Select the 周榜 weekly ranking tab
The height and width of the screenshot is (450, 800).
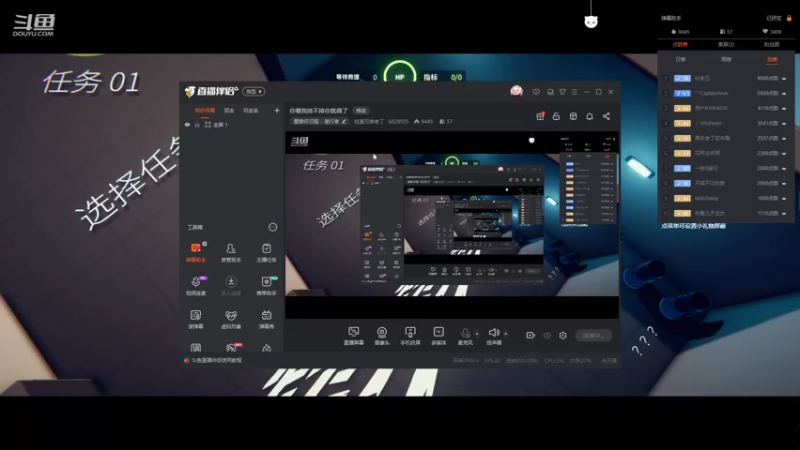coord(726,60)
